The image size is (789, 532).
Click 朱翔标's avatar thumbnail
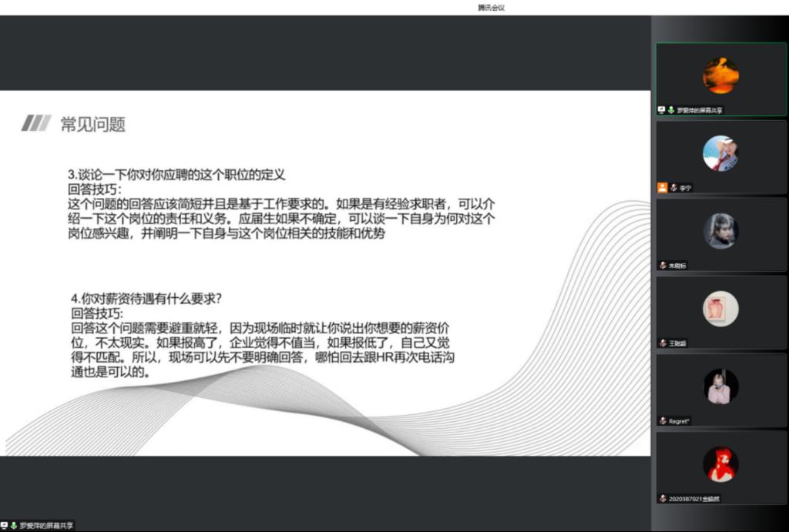(x=720, y=231)
